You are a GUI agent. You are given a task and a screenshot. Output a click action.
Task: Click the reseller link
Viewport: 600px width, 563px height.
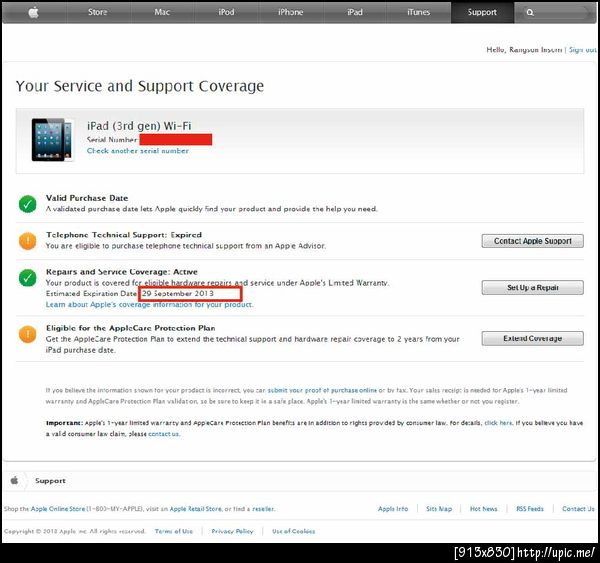click(263, 509)
